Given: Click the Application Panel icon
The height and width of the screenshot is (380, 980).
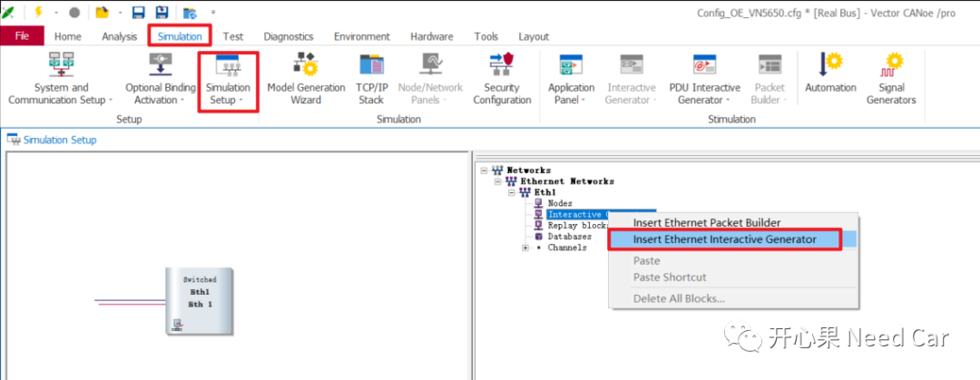Looking at the screenshot, I should 572,65.
